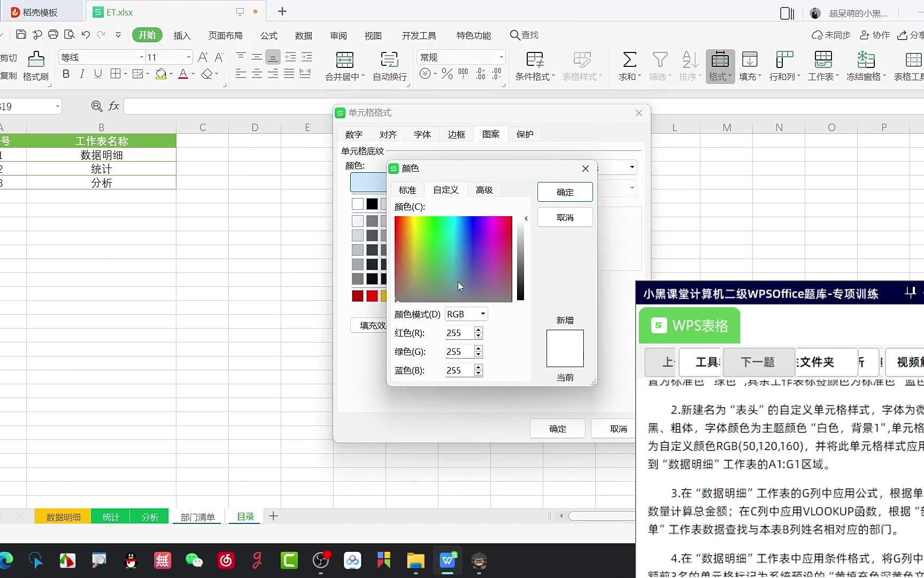924x578 pixels.
Task: Click 取消 in the cell format dialog
Action: tap(618, 429)
